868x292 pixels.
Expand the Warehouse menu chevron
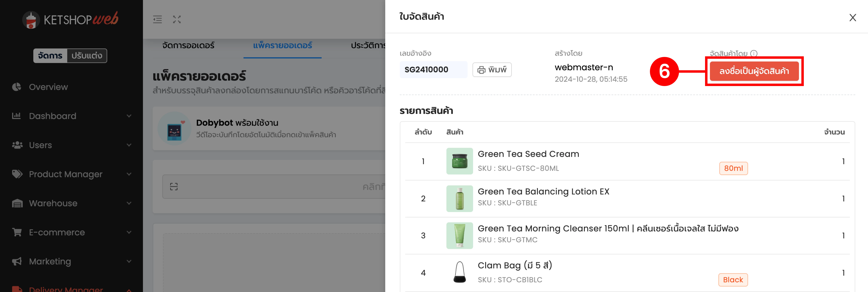coord(129,203)
